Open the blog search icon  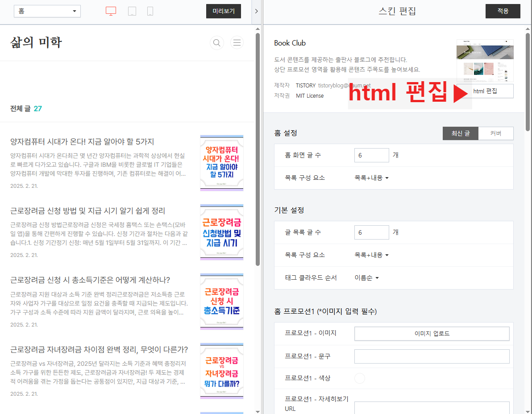pyautogui.click(x=216, y=42)
